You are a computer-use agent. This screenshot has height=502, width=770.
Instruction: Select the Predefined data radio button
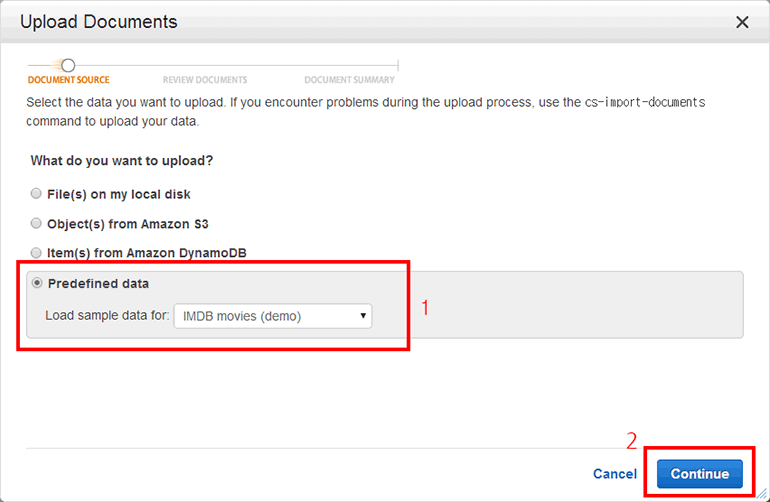point(37,283)
